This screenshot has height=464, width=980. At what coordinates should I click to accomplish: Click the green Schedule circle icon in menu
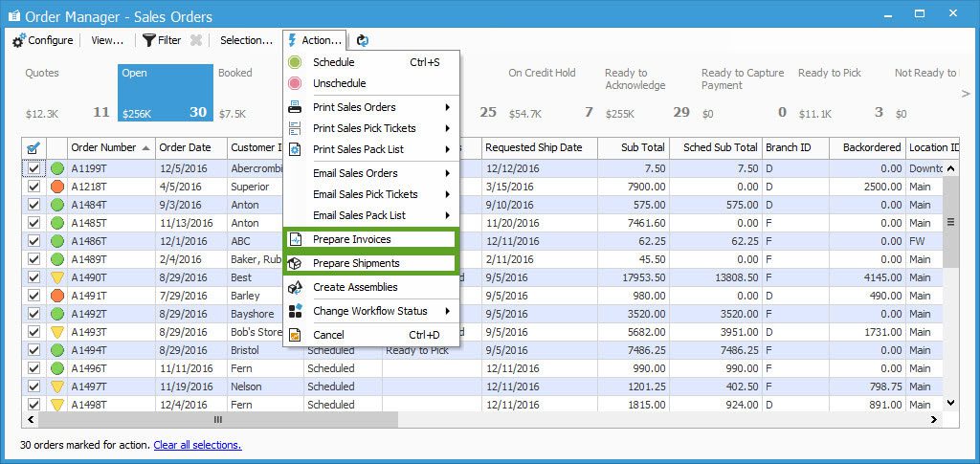tap(295, 62)
